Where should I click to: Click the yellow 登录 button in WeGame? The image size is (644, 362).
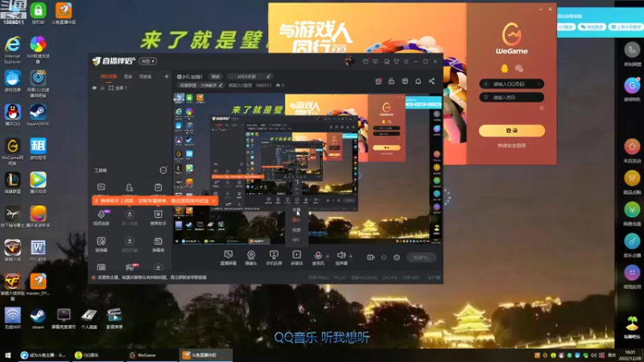pyautogui.click(x=512, y=130)
